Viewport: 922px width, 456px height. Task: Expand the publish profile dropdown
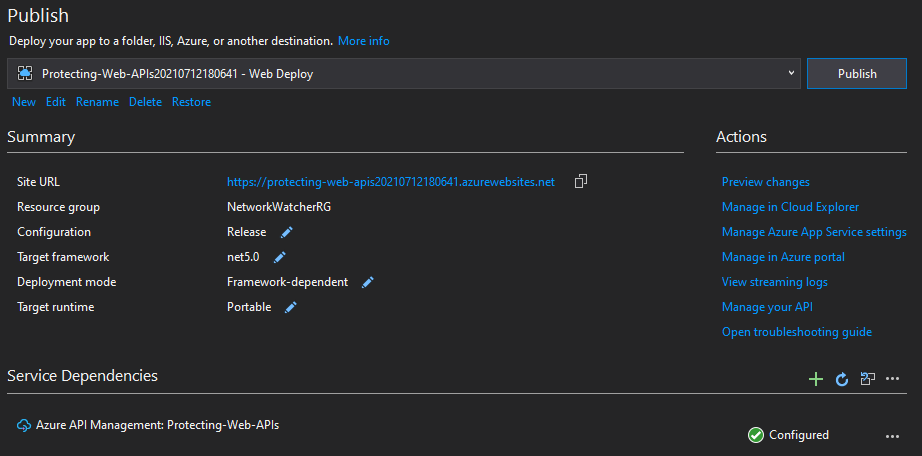(791, 73)
